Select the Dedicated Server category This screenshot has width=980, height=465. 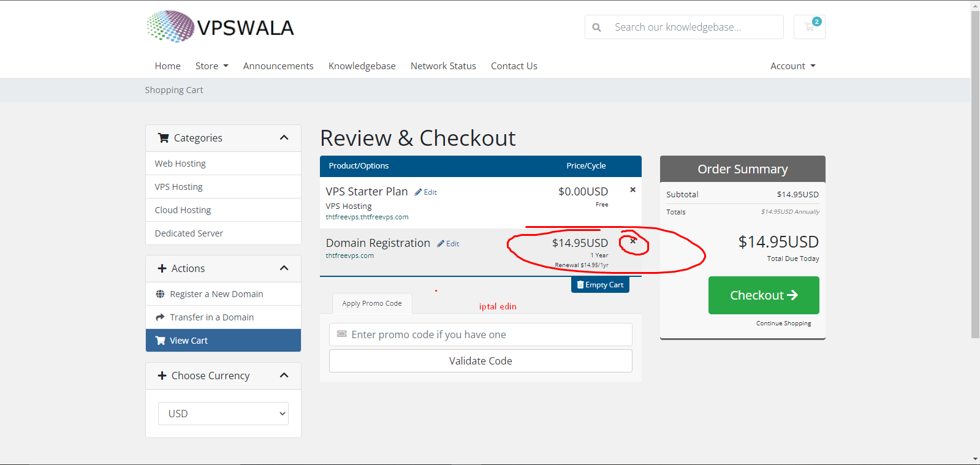tap(223, 233)
